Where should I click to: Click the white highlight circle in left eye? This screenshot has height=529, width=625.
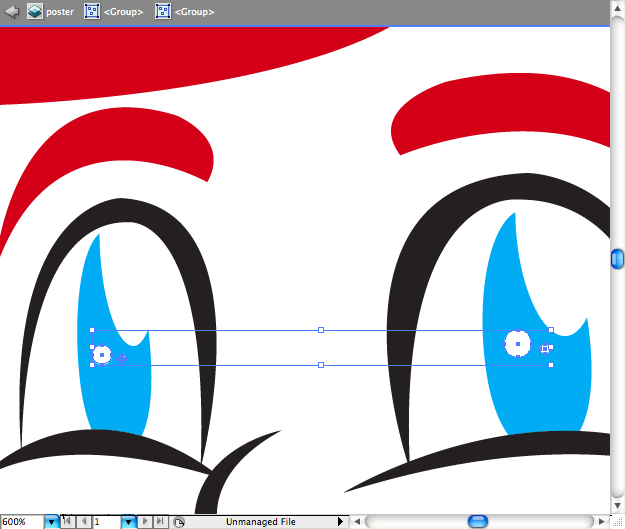[x=102, y=355]
